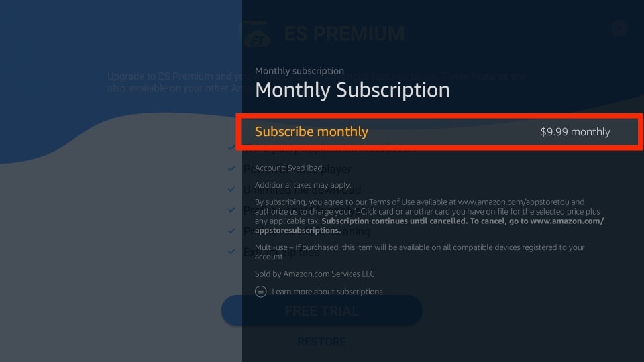This screenshot has width=644, height=362.
Task: Click the bold appstoresubscriptions cancel notice
Action: (429, 225)
